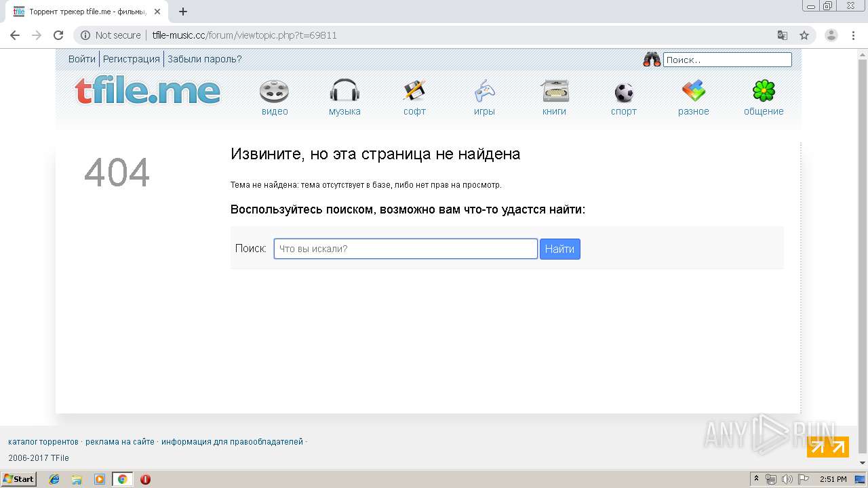
Task: Click Забыли пароль? link
Action: pos(205,59)
